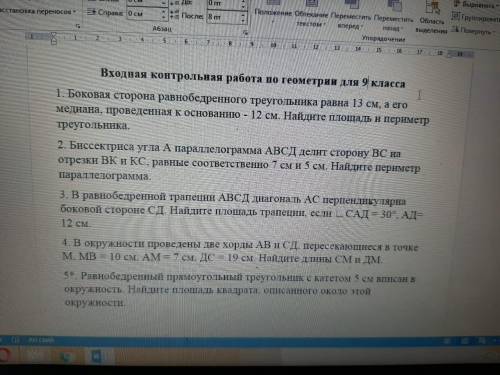Switch to web layout view in status bar
Viewport: 500px width, 375px height.
click(482, 341)
